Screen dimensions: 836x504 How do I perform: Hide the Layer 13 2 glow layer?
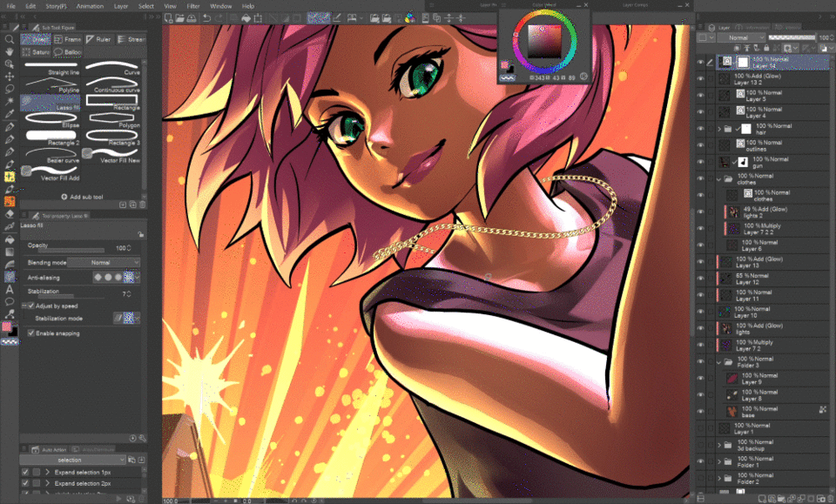point(700,79)
